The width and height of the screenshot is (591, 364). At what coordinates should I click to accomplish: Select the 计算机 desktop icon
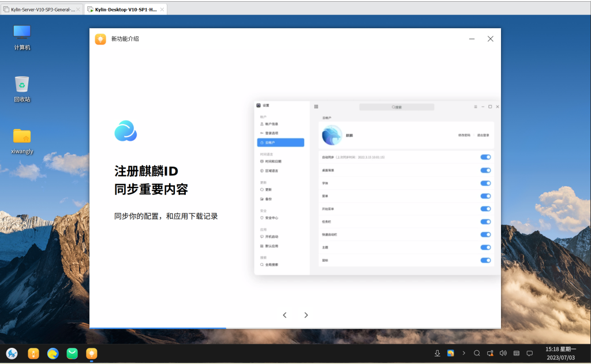pyautogui.click(x=22, y=37)
